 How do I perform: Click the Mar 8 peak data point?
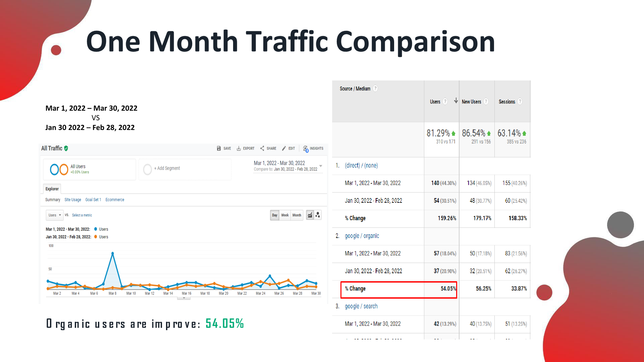coord(112,253)
